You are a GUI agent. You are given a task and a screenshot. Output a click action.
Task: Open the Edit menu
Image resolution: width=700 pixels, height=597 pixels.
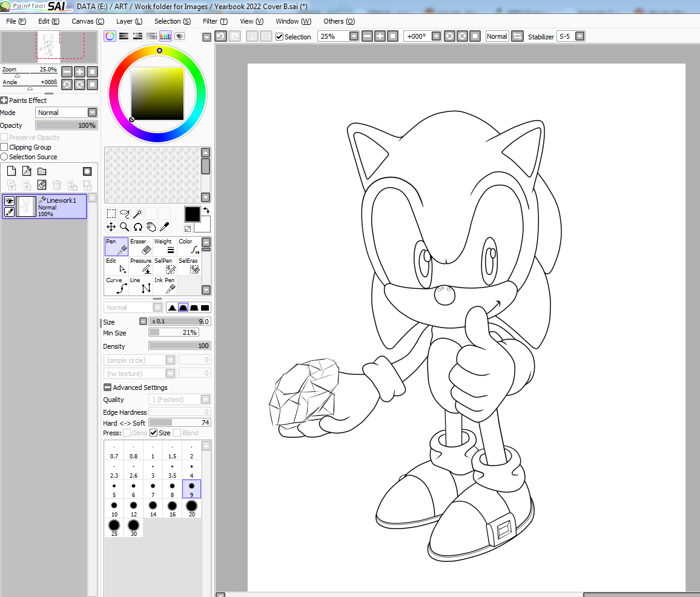pos(48,21)
